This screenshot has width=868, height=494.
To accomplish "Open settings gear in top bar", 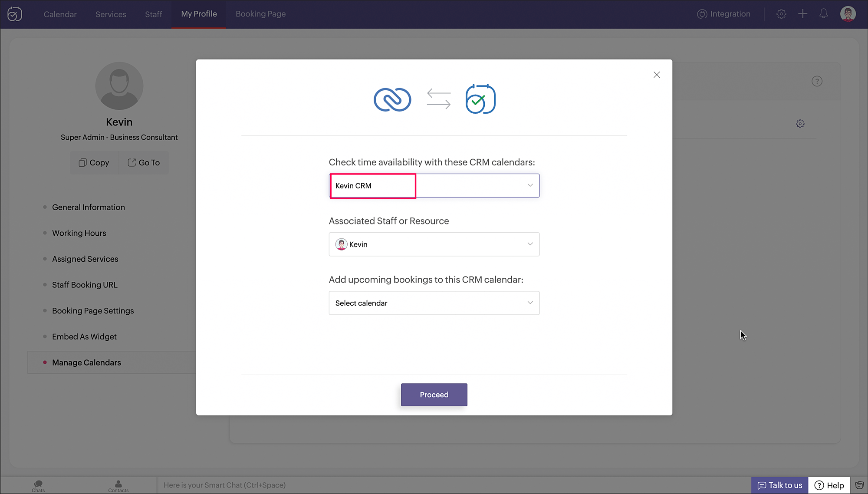I will [781, 14].
